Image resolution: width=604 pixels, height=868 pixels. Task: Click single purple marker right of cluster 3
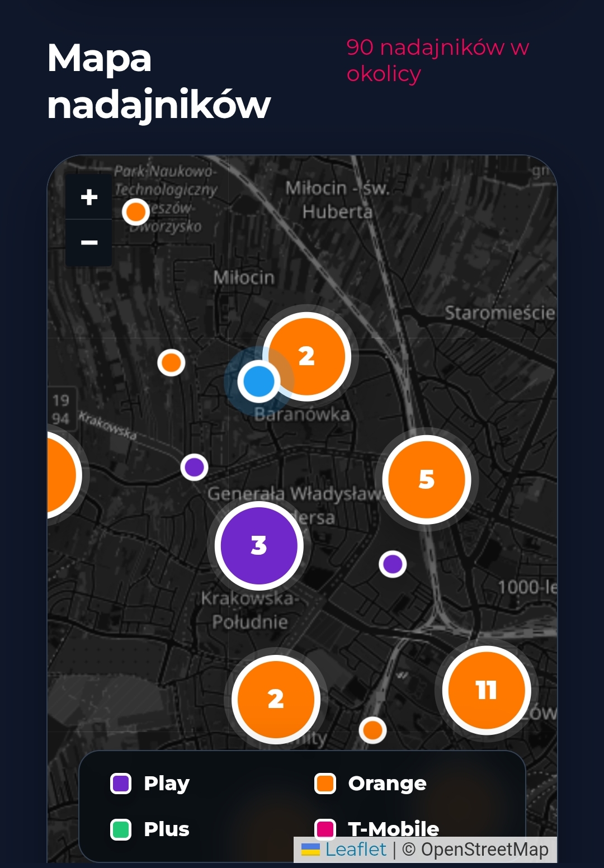[393, 564]
